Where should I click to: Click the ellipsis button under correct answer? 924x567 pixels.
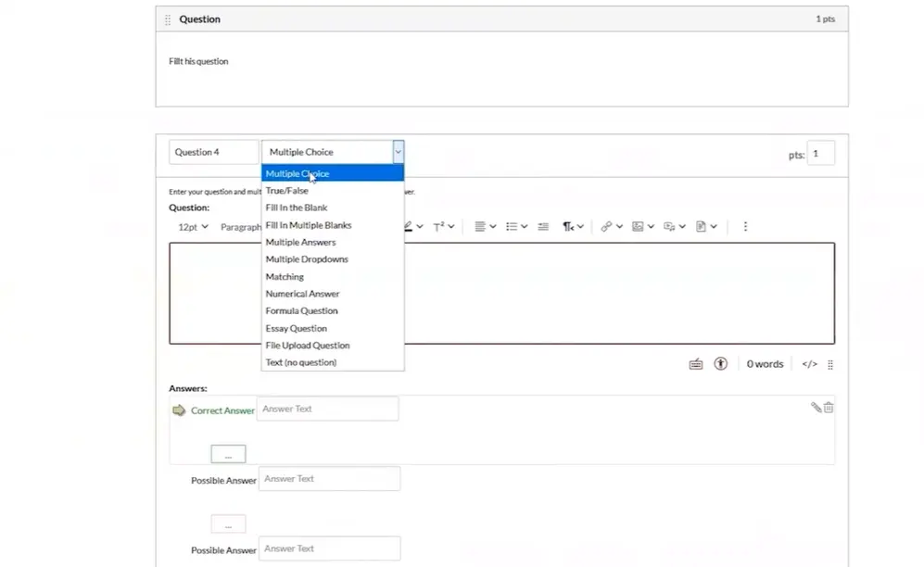click(228, 454)
